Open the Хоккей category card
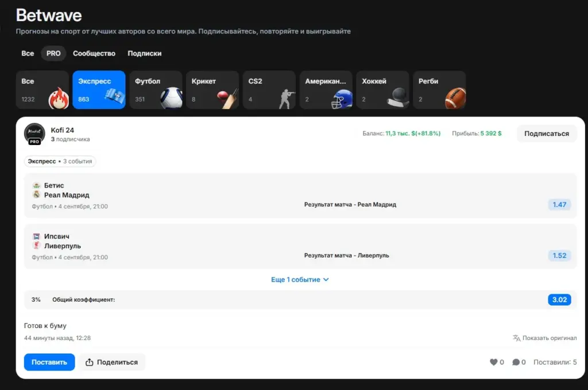Screen dimensions: 588x390 [x=382, y=90]
